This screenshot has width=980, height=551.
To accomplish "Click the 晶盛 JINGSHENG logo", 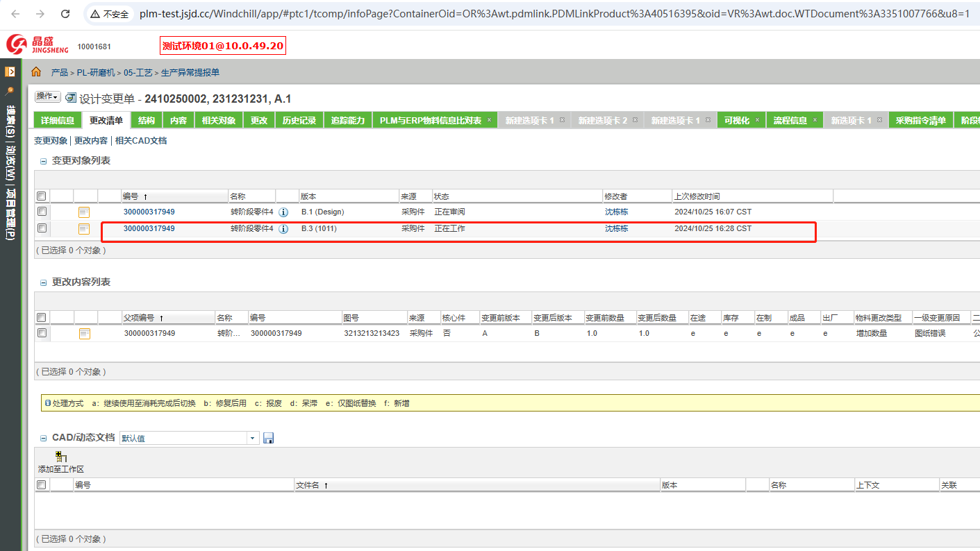I will [x=23, y=44].
